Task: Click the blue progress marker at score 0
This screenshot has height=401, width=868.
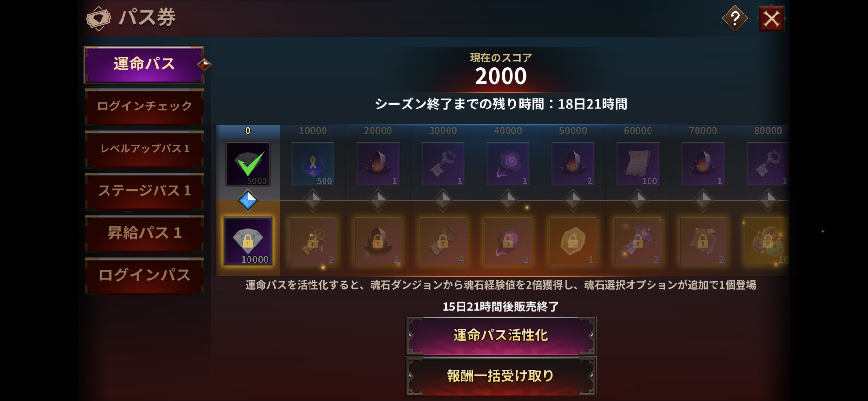Action: [x=248, y=200]
